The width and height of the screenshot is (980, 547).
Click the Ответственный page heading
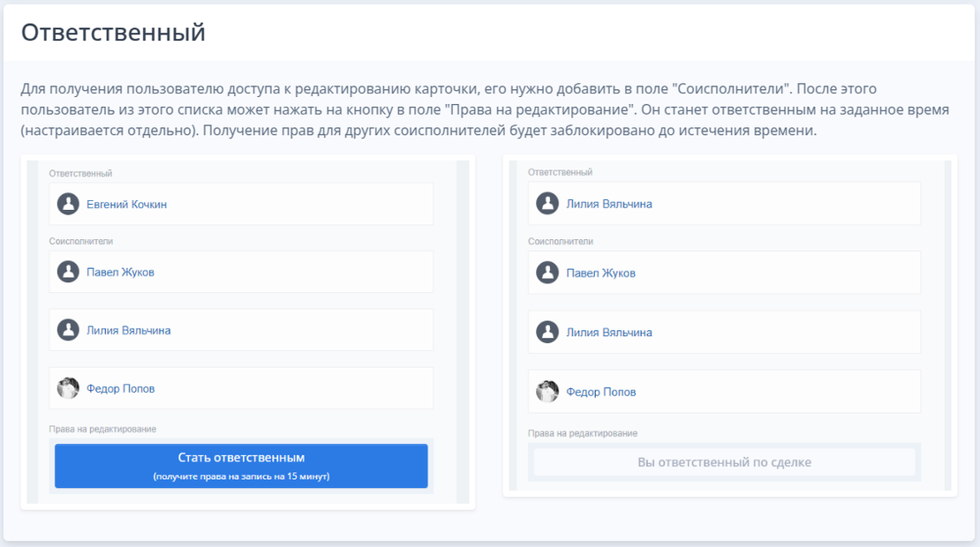tap(113, 33)
